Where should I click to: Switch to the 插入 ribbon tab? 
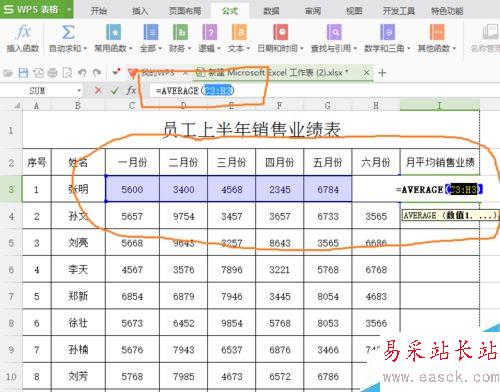pos(140,11)
